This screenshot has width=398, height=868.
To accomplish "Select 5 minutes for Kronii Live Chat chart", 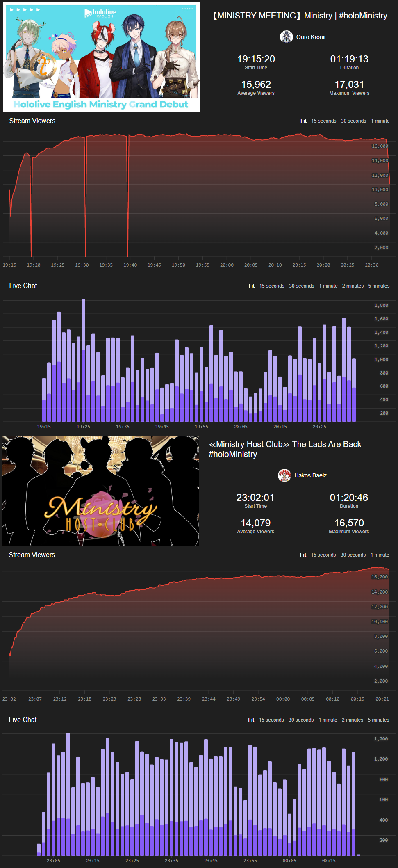I will [379, 286].
